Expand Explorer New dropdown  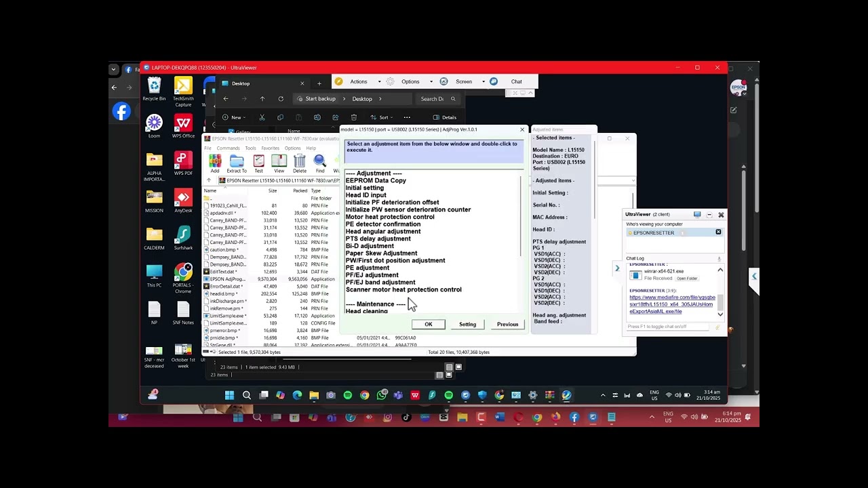pyautogui.click(x=234, y=117)
